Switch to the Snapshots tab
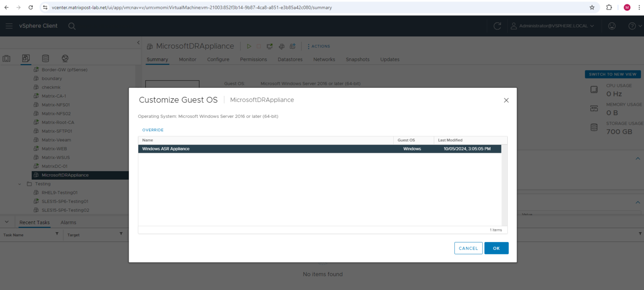The image size is (644, 290). click(357, 59)
